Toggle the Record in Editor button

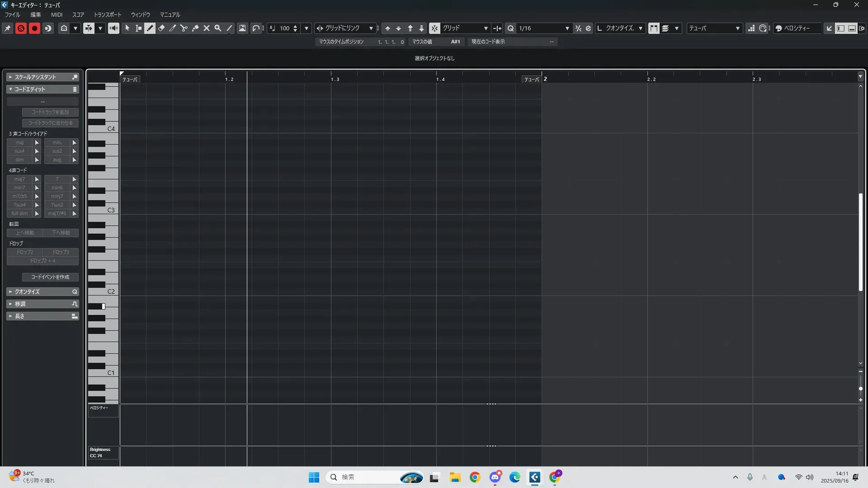tap(34, 28)
